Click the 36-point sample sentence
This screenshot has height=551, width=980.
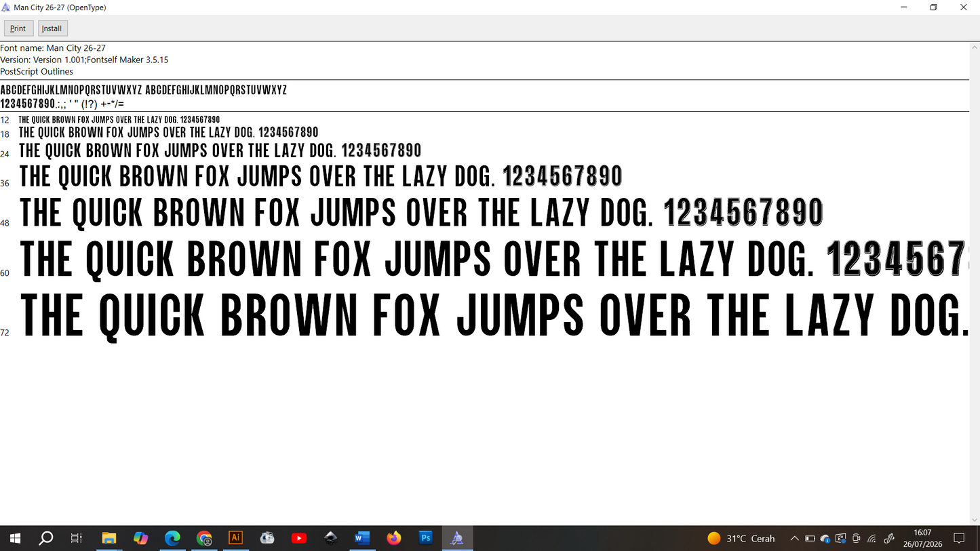pyautogui.click(x=321, y=176)
